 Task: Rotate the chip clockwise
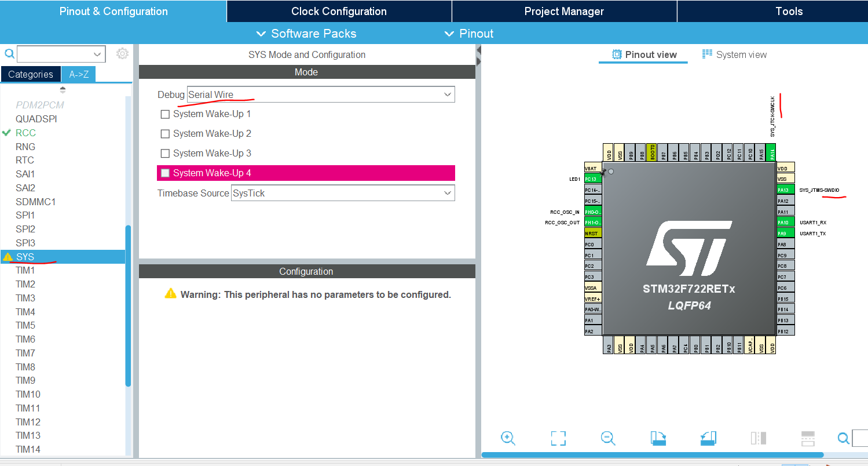pyautogui.click(x=658, y=438)
